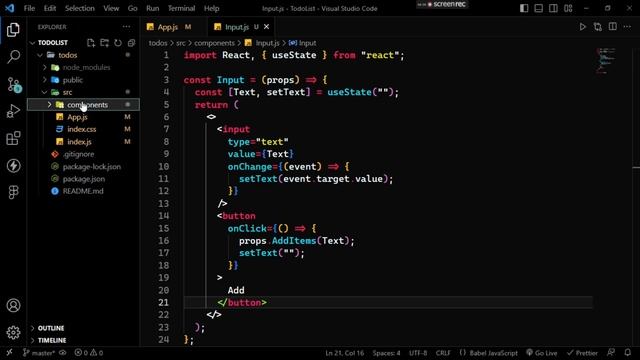
Task: Start Go Live server
Action: [x=541, y=353]
